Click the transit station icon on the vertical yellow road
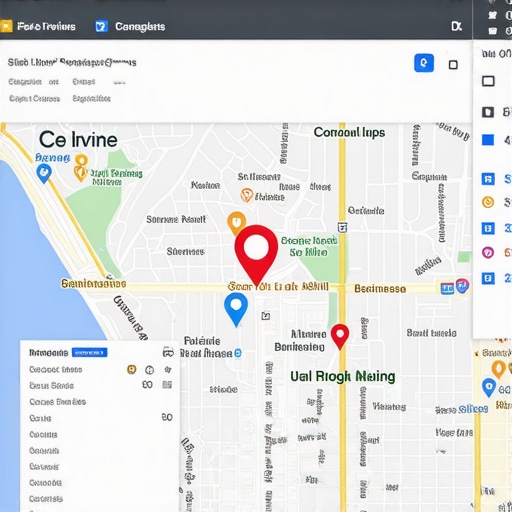512x512 pixels. (342, 228)
